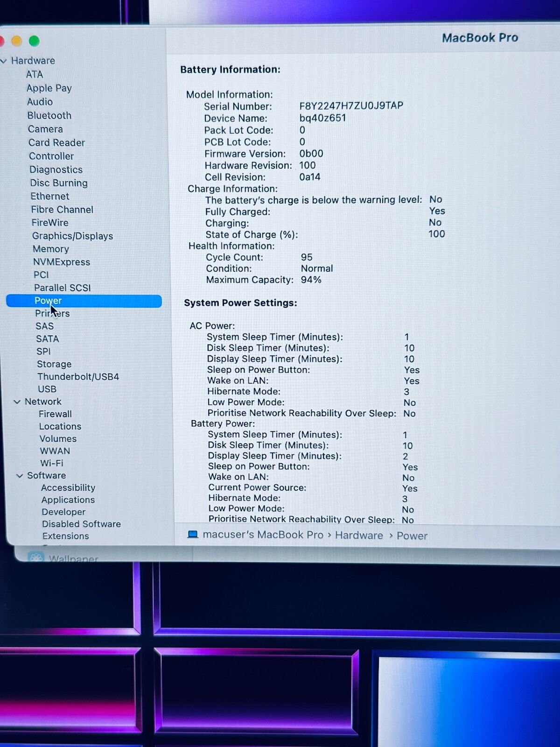Image resolution: width=560 pixels, height=747 pixels.
Task: Select NVMExpress in the sidebar
Action: [x=61, y=262]
